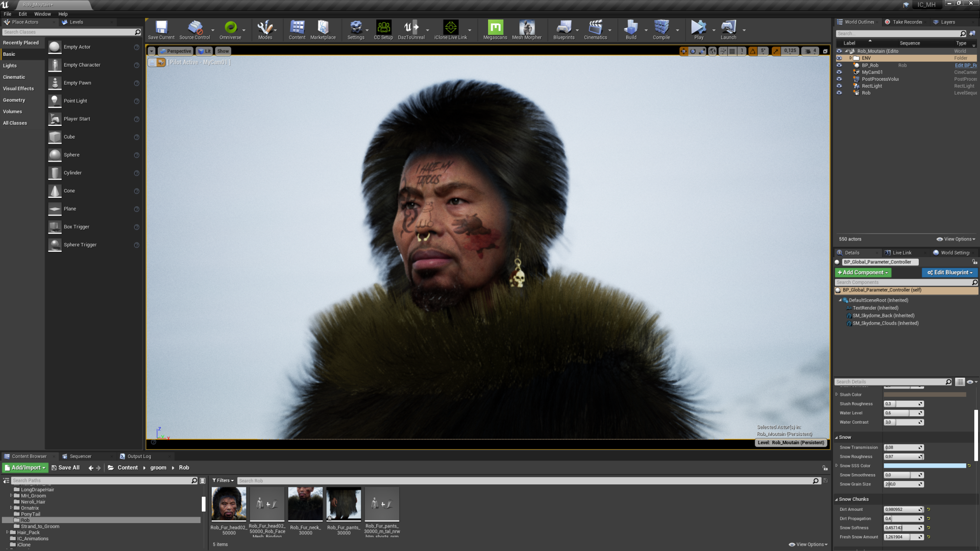This screenshot has height=551, width=980.
Task: Toggle rotation snapping triangle icon
Action: click(753, 51)
